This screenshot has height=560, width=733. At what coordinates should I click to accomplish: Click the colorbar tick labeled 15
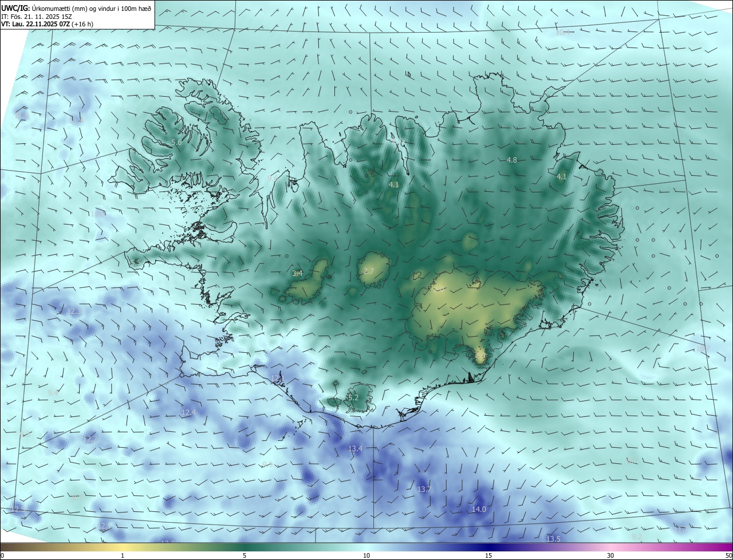click(x=488, y=555)
